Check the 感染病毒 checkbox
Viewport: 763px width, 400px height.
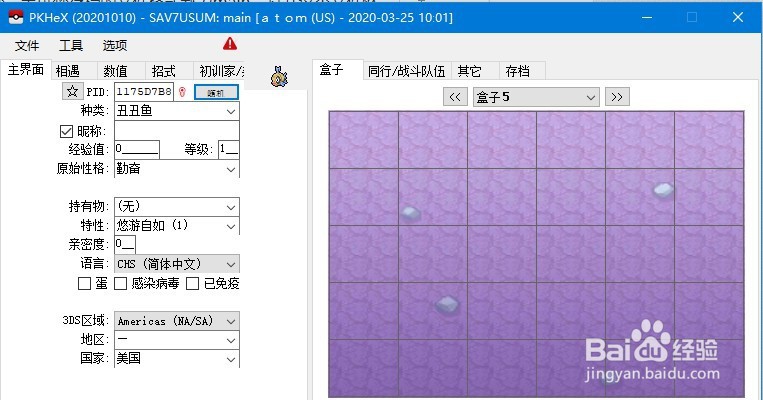tap(120, 283)
